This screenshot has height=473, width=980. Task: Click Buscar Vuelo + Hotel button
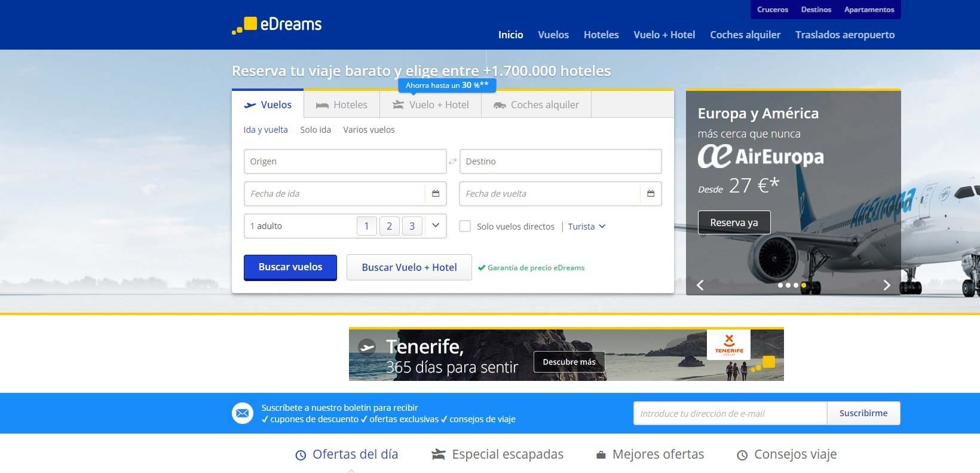409,267
